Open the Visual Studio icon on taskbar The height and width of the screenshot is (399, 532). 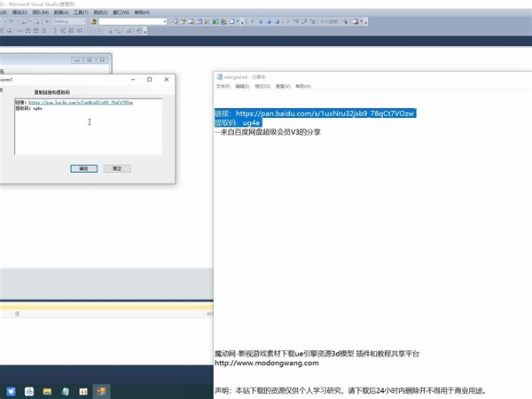(83, 392)
